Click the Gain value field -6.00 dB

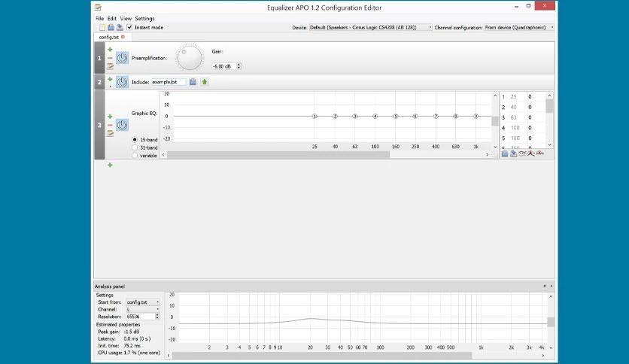pyautogui.click(x=224, y=66)
